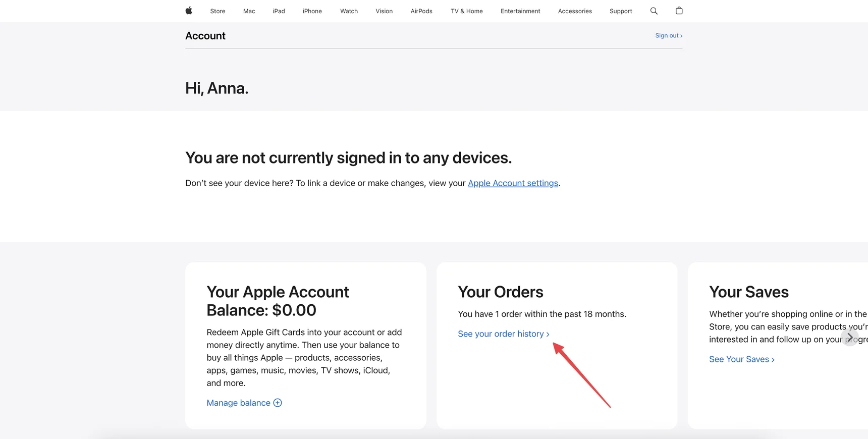Open the Accessories menu
This screenshot has height=439, width=868.
pyautogui.click(x=575, y=11)
